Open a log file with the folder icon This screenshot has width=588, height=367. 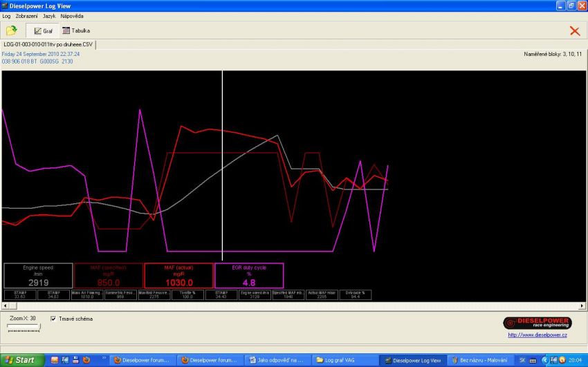pyautogui.click(x=12, y=30)
